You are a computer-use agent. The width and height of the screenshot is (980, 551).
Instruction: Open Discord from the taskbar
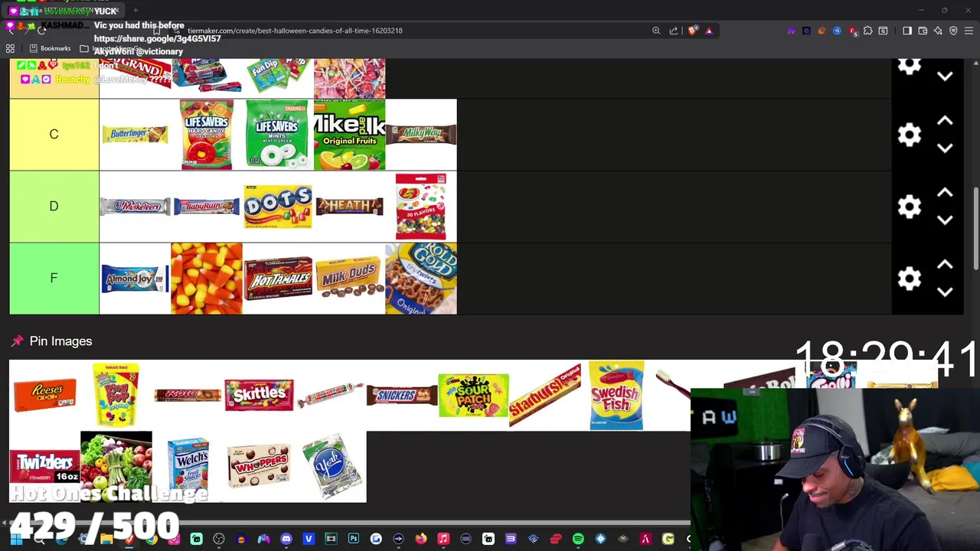pyautogui.click(x=286, y=540)
